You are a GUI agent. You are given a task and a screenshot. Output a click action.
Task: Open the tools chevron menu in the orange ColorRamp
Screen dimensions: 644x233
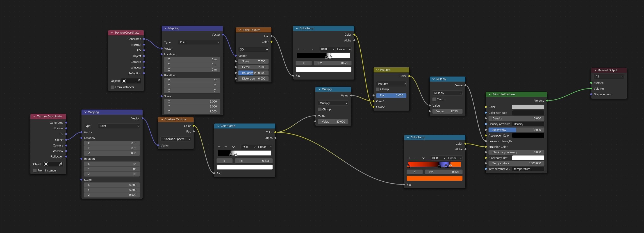pyautogui.click(x=423, y=158)
